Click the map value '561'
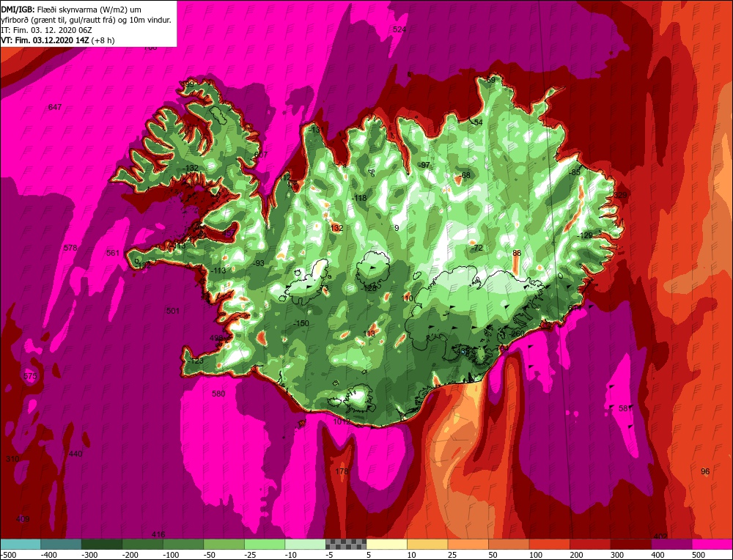 [x=113, y=253]
